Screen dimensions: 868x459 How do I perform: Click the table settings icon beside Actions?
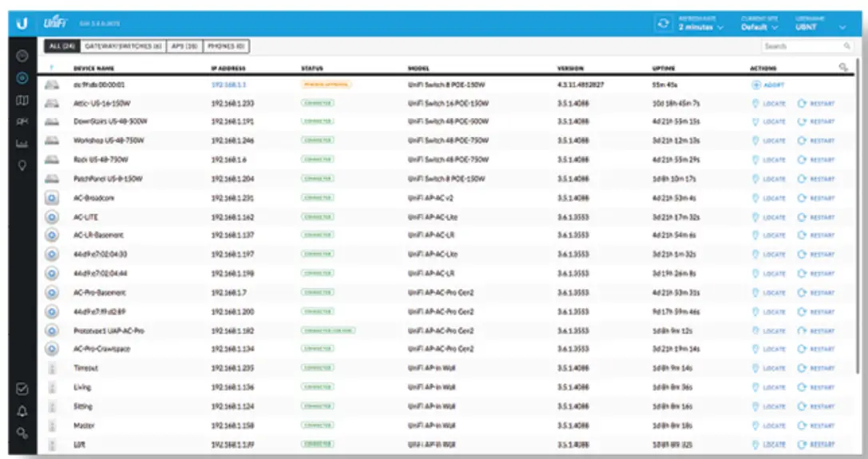843,67
